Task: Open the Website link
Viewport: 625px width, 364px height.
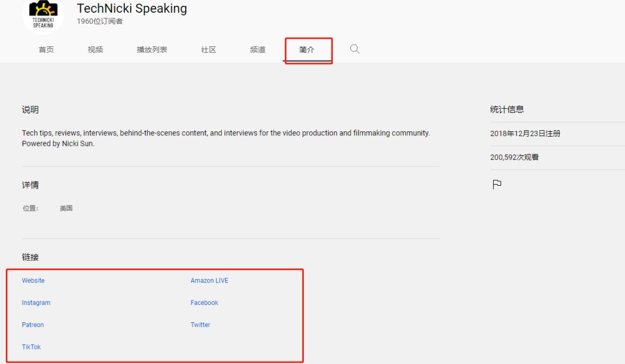Action: [x=33, y=281]
